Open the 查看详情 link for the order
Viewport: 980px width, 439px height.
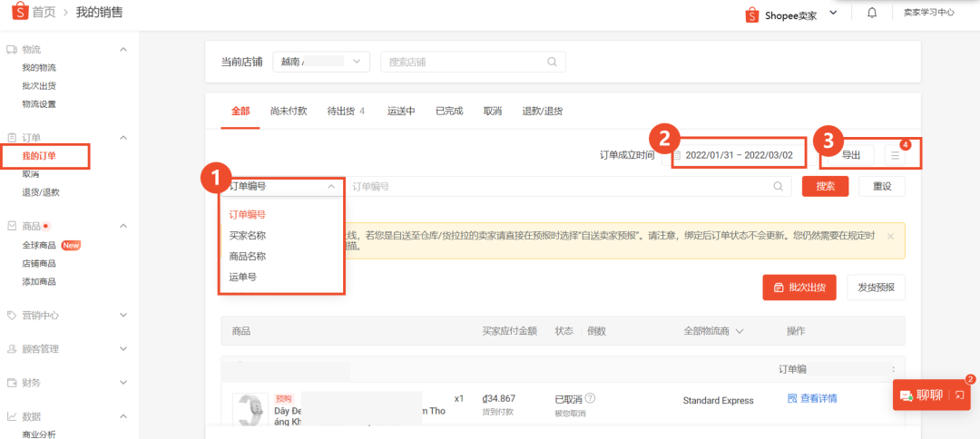[x=811, y=398]
